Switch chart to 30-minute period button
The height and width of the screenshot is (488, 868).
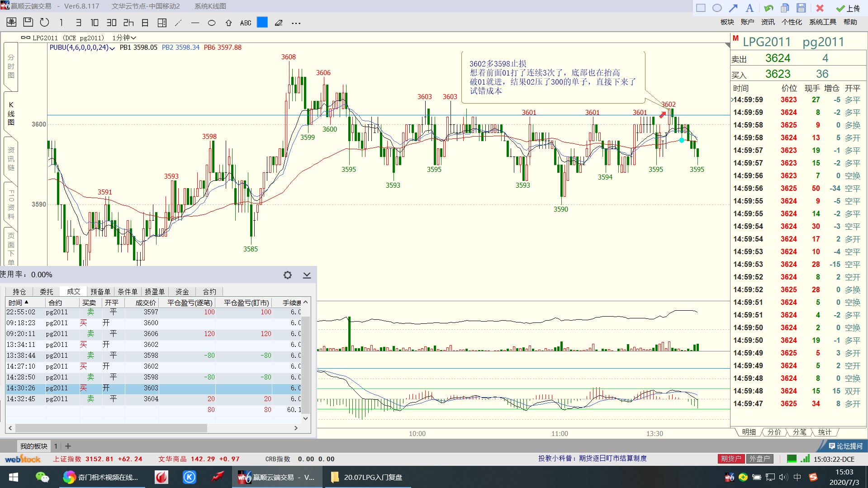[111, 23]
